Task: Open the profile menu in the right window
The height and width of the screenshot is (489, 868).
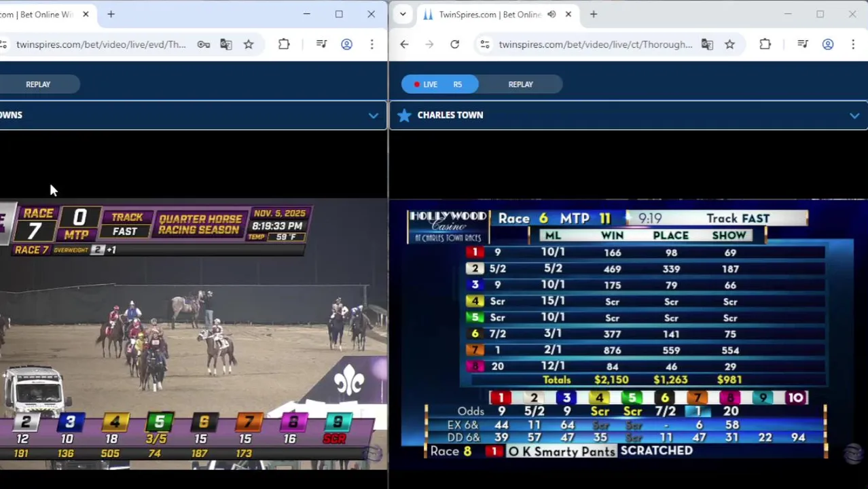Action: [x=827, y=44]
